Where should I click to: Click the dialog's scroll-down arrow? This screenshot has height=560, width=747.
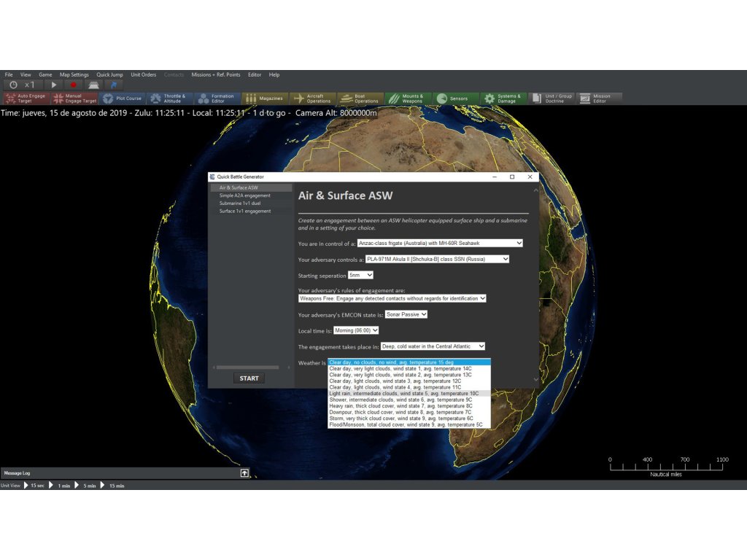coord(535,379)
